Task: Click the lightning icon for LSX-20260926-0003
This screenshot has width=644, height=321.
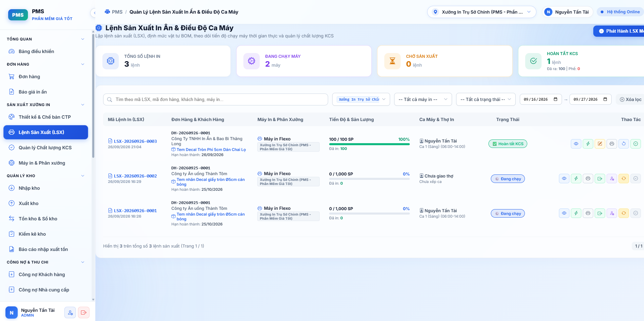Action: pyautogui.click(x=588, y=144)
